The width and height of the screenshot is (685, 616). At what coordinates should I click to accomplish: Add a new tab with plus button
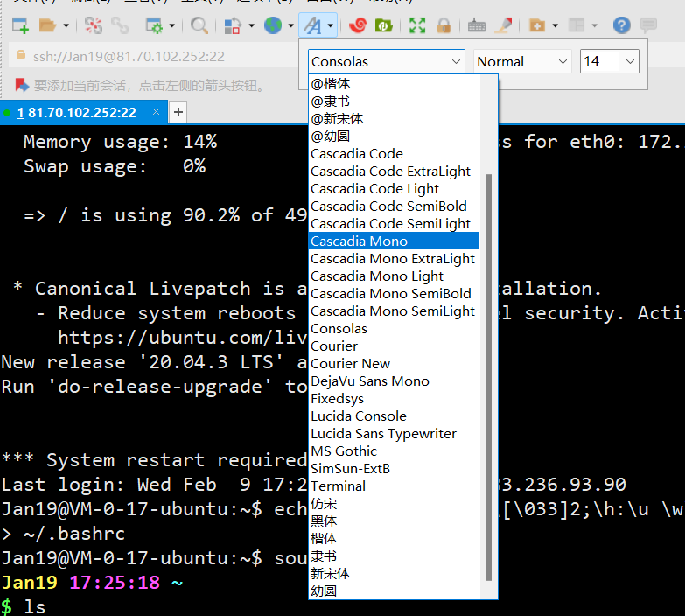pos(178,112)
